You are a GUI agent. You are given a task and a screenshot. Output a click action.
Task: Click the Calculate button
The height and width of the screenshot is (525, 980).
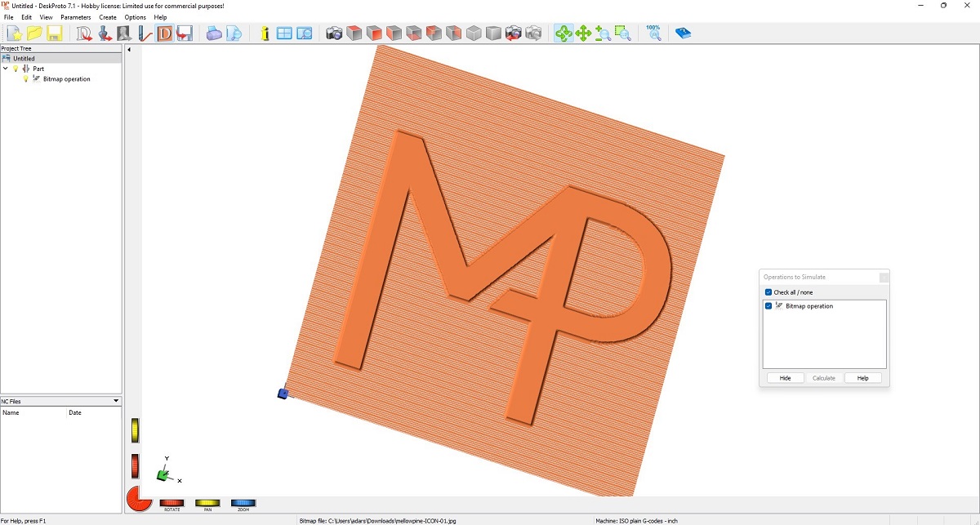pyautogui.click(x=824, y=378)
